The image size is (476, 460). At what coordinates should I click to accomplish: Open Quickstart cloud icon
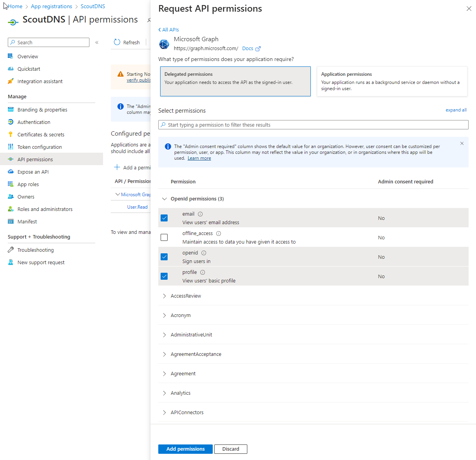click(10, 69)
